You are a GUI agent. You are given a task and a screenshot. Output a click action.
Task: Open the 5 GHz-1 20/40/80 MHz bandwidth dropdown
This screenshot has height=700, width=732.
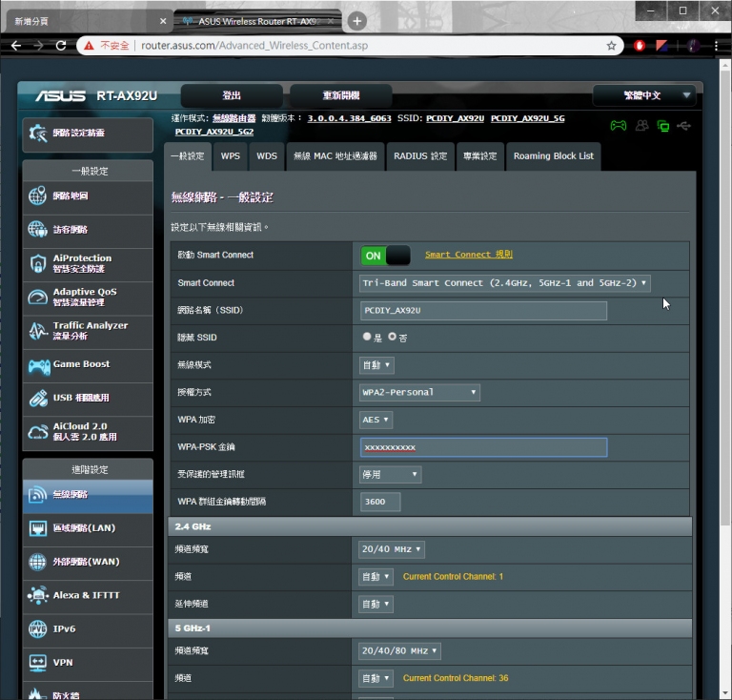coord(399,651)
